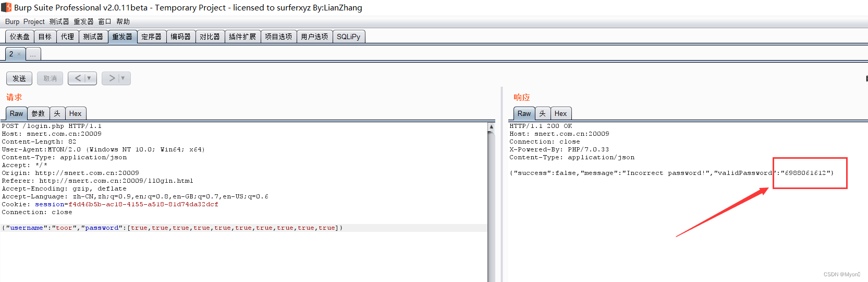The image size is (868, 282).
Task: Open the 测试器 menu in the menu bar
Action: [x=59, y=21]
